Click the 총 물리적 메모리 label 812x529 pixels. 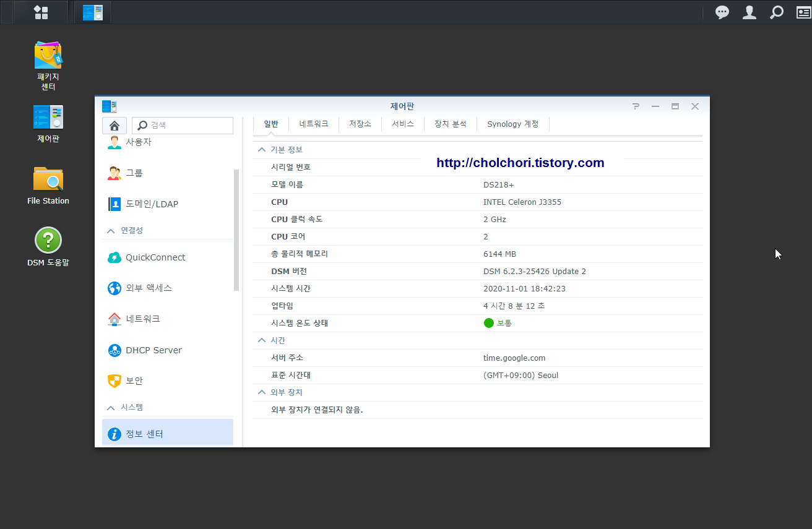click(x=300, y=254)
